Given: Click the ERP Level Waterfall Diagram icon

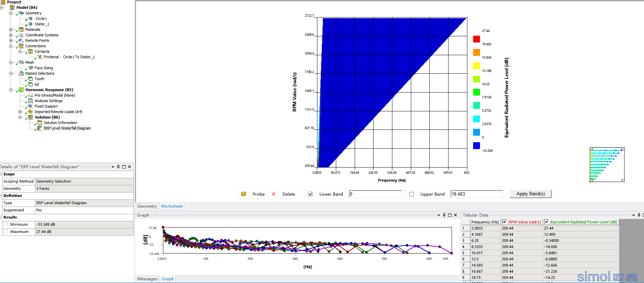Looking at the screenshot, I should coord(40,128).
